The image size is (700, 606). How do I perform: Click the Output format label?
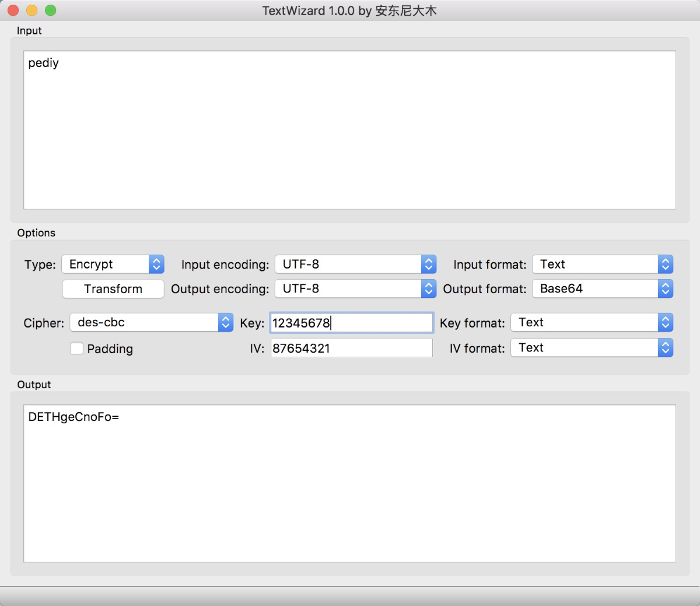[x=485, y=289]
